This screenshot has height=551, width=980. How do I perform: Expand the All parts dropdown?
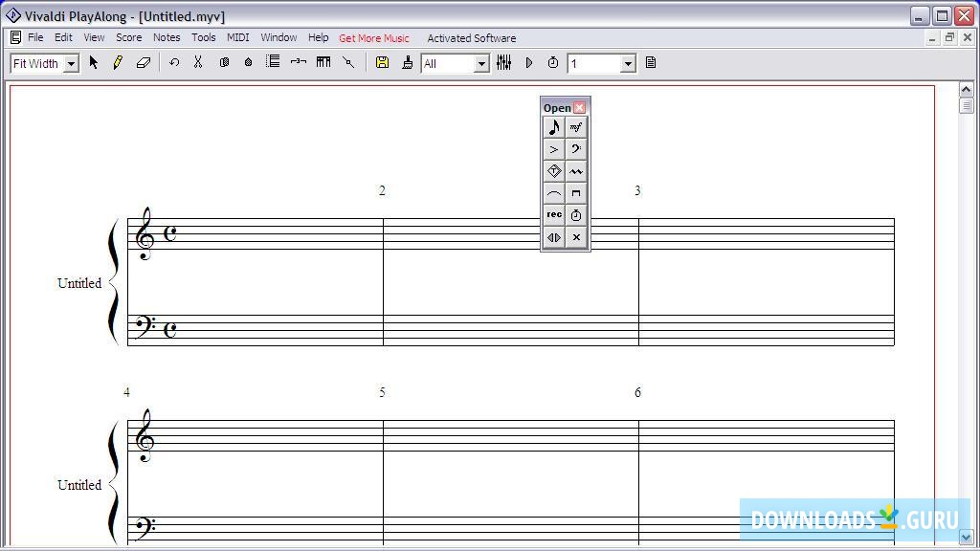click(482, 63)
